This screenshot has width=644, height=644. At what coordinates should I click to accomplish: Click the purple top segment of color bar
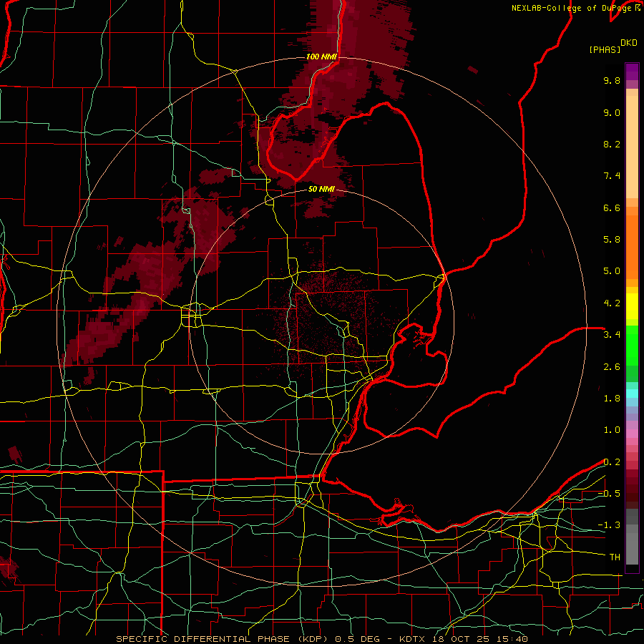click(632, 72)
